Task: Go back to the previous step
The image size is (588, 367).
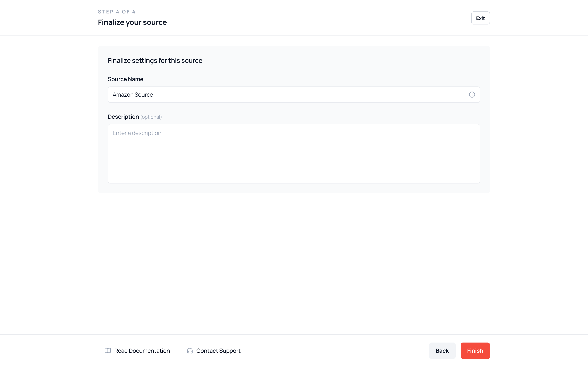Action: 442,350
